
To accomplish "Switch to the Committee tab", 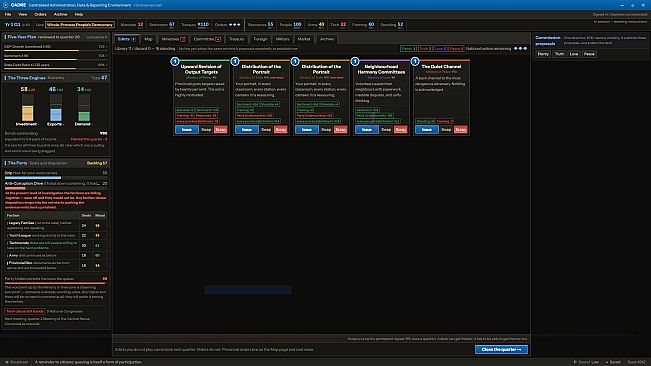I will [x=207, y=39].
